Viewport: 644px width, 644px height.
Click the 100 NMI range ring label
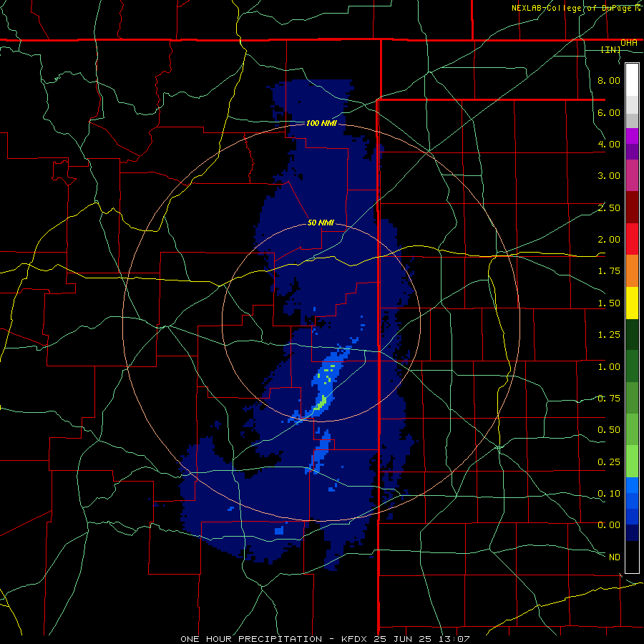(321, 123)
